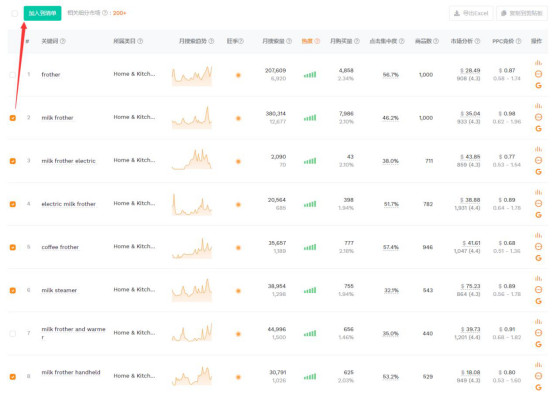The width and height of the screenshot is (553, 396).
Task: Click the keyword text 'coffee frother'
Action: 60,247
